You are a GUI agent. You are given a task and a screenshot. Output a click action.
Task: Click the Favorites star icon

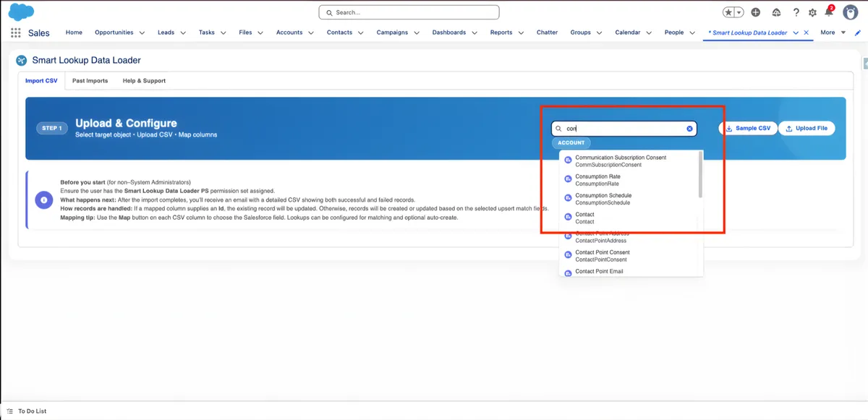[x=729, y=12]
